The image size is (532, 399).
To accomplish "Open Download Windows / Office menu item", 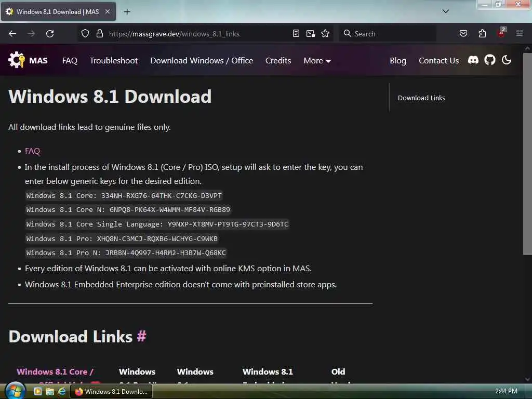I will (x=202, y=61).
